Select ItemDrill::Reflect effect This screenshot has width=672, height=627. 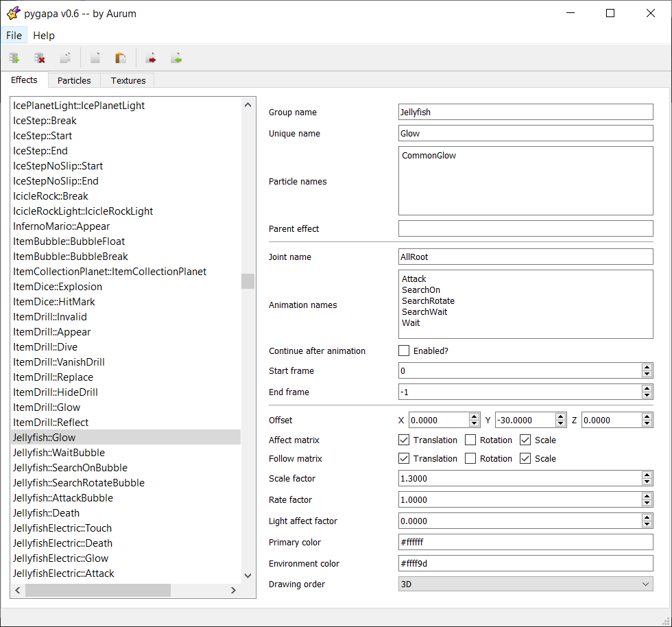(125, 423)
